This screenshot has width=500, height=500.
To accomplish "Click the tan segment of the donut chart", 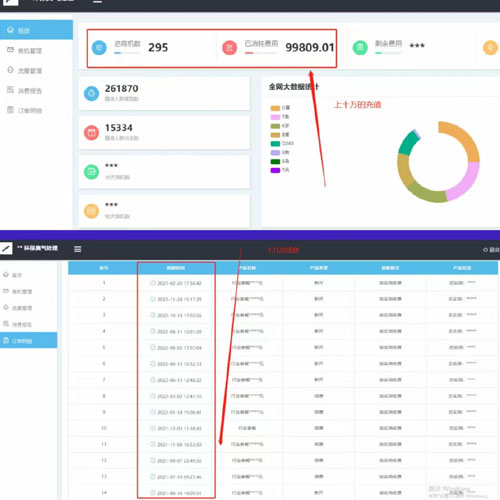I will [x=404, y=171].
